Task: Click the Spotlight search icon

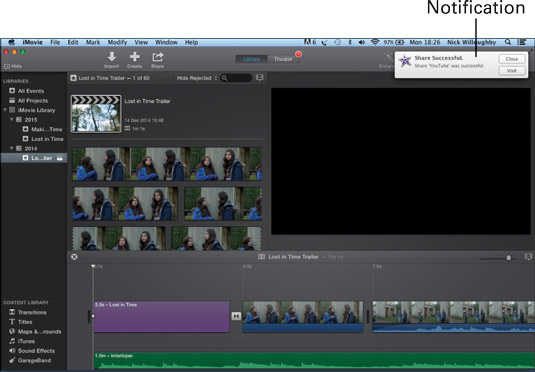Action: tap(508, 42)
